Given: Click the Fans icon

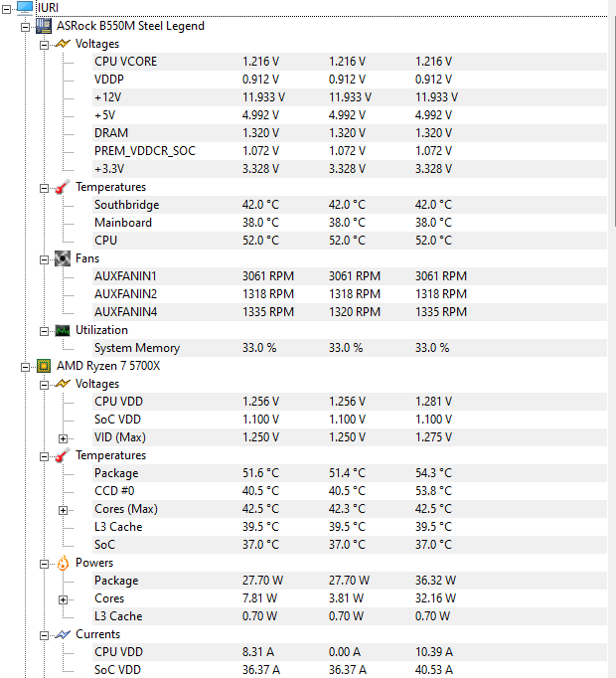Looking at the screenshot, I should (x=63, y=258).
